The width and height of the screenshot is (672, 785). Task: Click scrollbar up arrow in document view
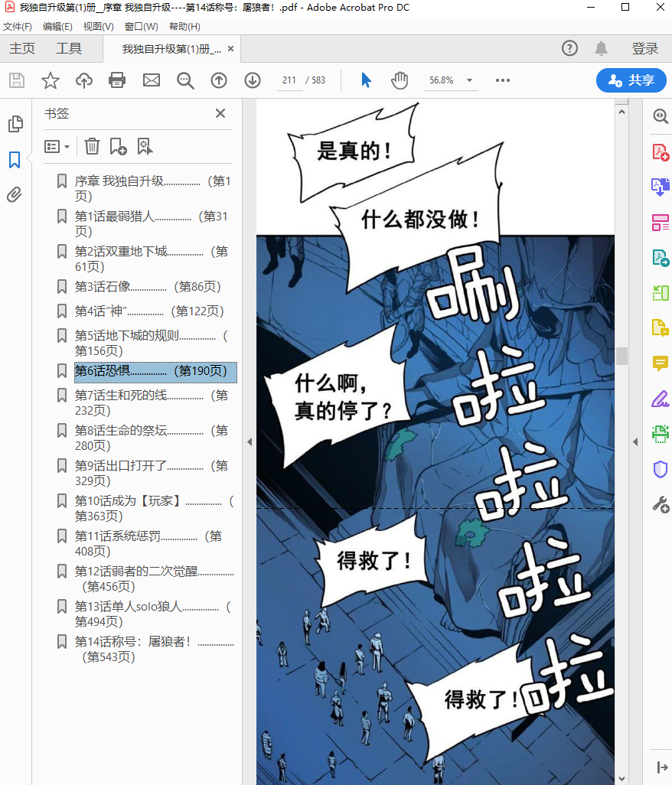(x=622, y=112)
